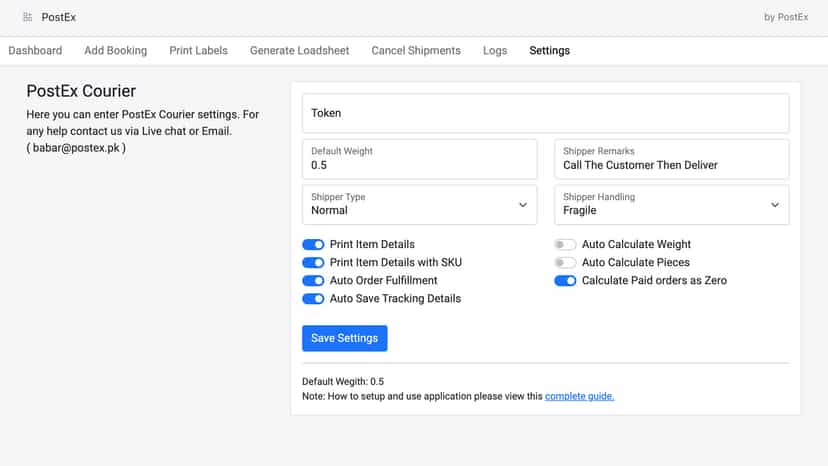The image size is (828, 466).
Task: Open the Shipper Type dropdown
Action: pyautogui.click(x=420, y=204)
